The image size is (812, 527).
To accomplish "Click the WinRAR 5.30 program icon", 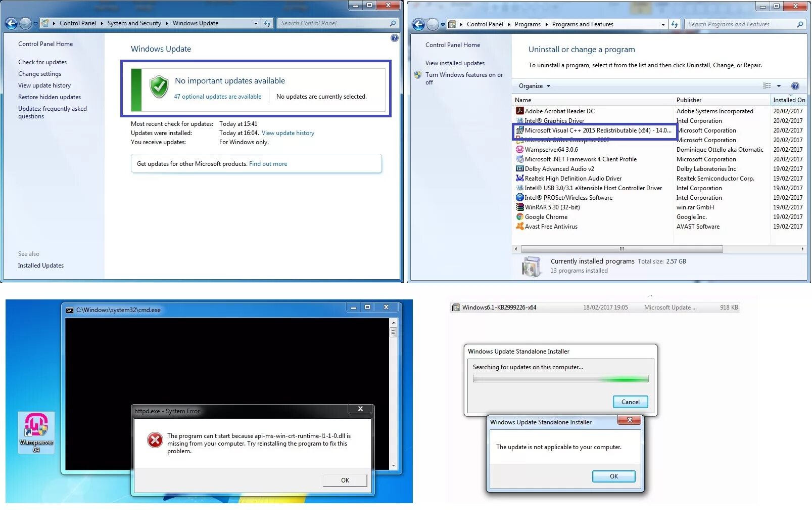I will pyautogui.click(x=519, y=207).
